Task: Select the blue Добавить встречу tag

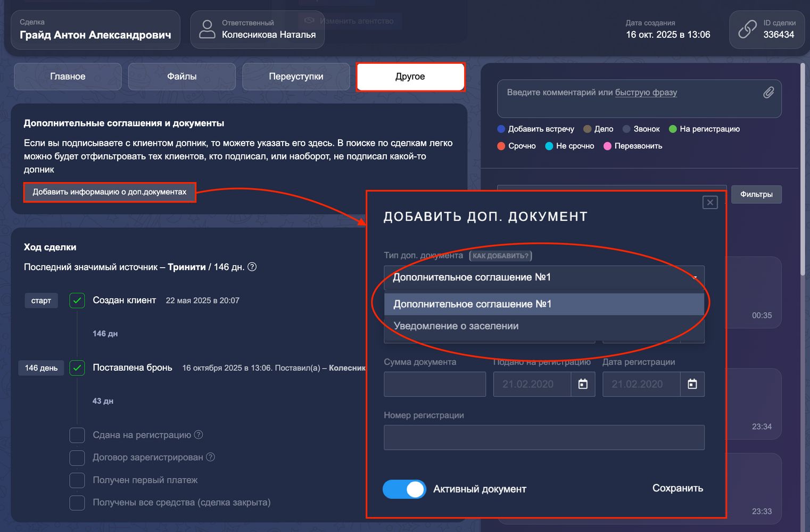Action: [535, 129]
